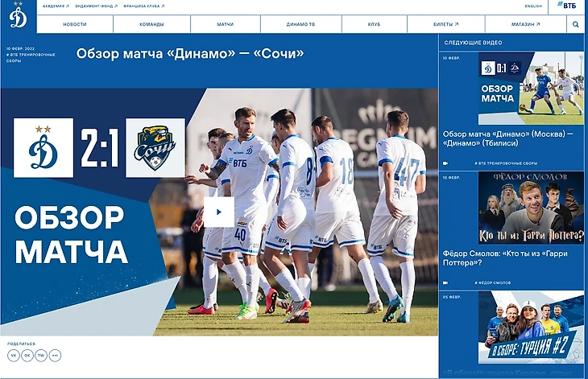Open the search magnifier icon
The image size is (588, 379).
click(x=575, y=24)
